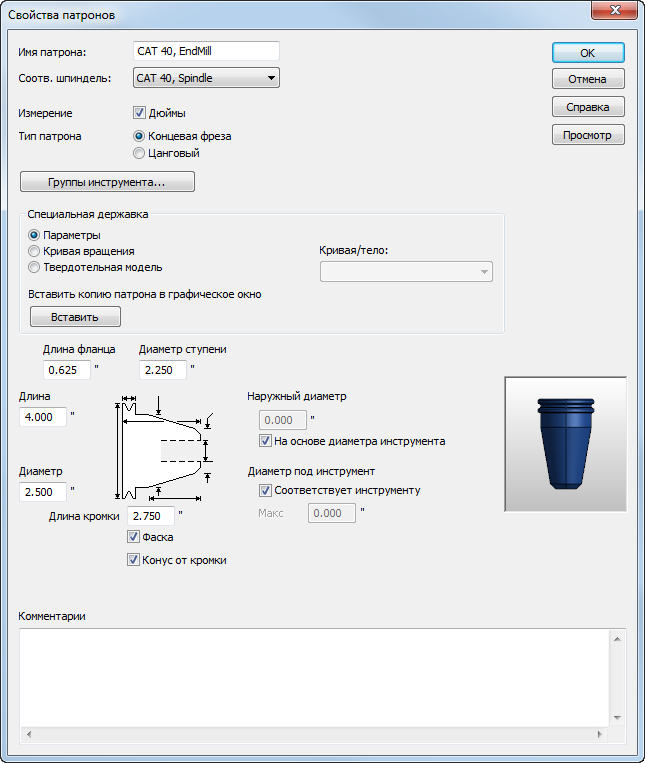Click the Длина кромки field 2.750
The width and height of the screenshot is (645, 763).
click(151, 516)
